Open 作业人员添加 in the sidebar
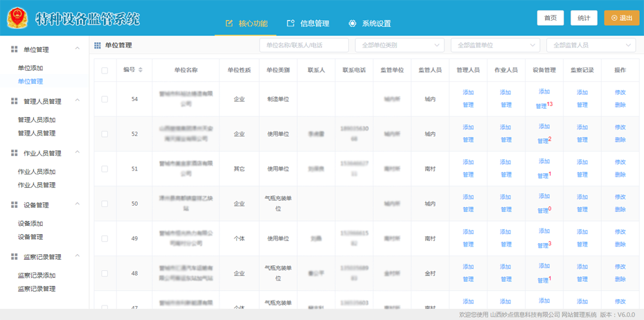This screenshot has height=320, width=644. tap(37, 172)
